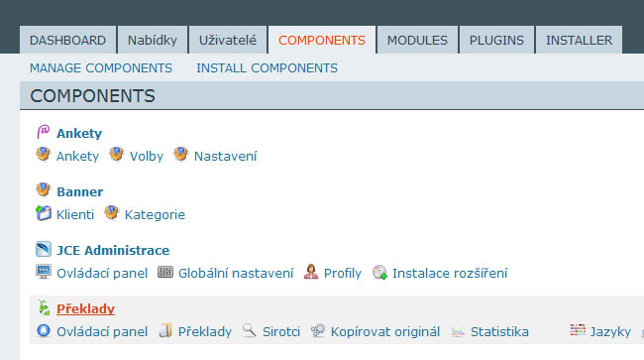Select the COMPONENTS tab
Image resolution: width=644 pixels, height=360 pixels.
pyautogui.click(x=322, y=41)
